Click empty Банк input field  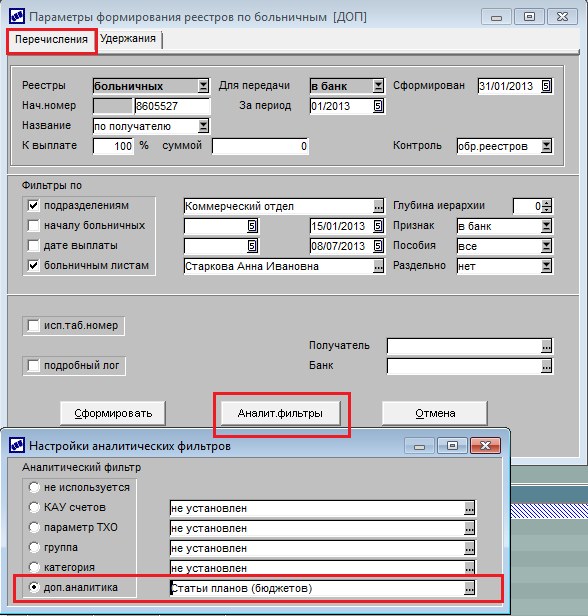coord(465,367)
